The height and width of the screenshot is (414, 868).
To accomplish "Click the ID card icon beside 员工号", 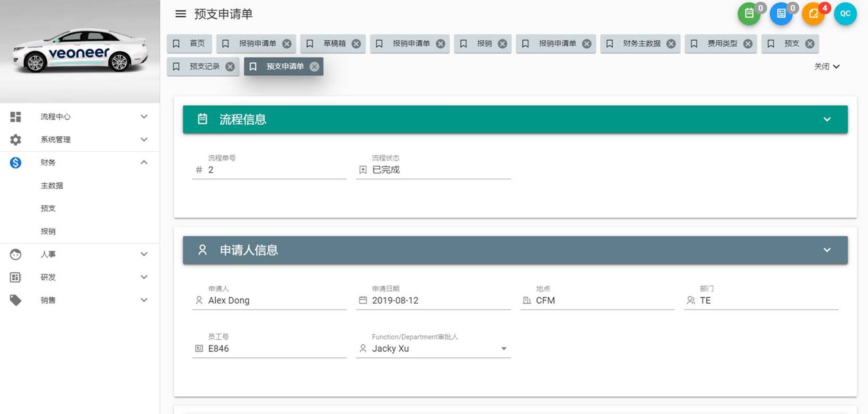I will pos(199,349).
